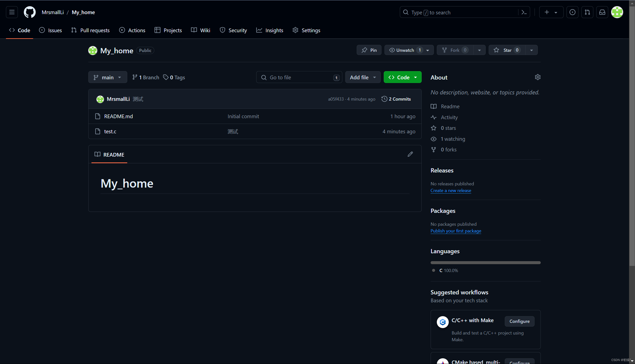Open the 0 stars link

(x=443, y=128)
